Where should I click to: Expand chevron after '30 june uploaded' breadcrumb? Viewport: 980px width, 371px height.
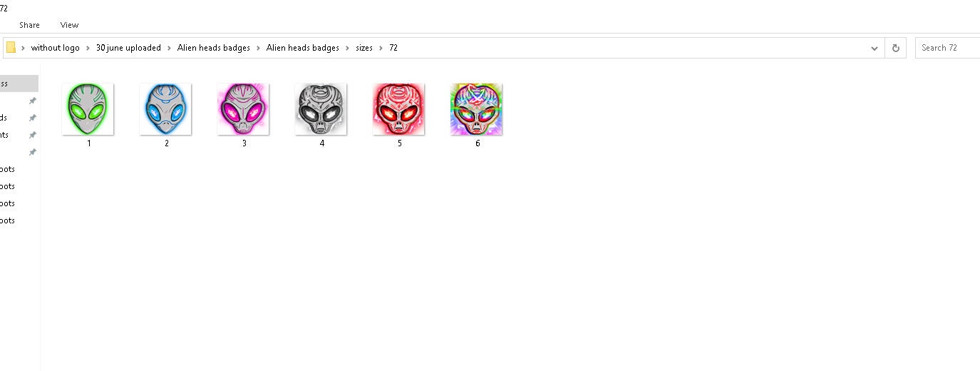coord(170,48)
